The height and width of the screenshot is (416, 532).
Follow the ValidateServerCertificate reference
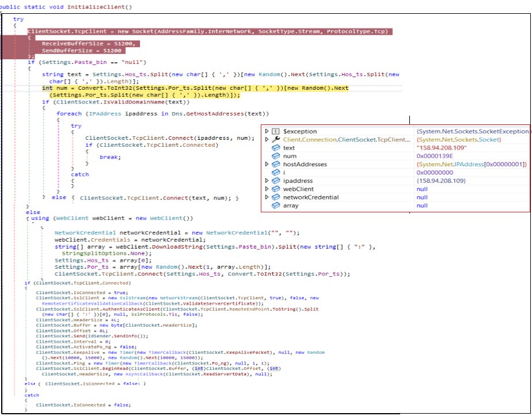pyautogui.click(x=217, y=303)
